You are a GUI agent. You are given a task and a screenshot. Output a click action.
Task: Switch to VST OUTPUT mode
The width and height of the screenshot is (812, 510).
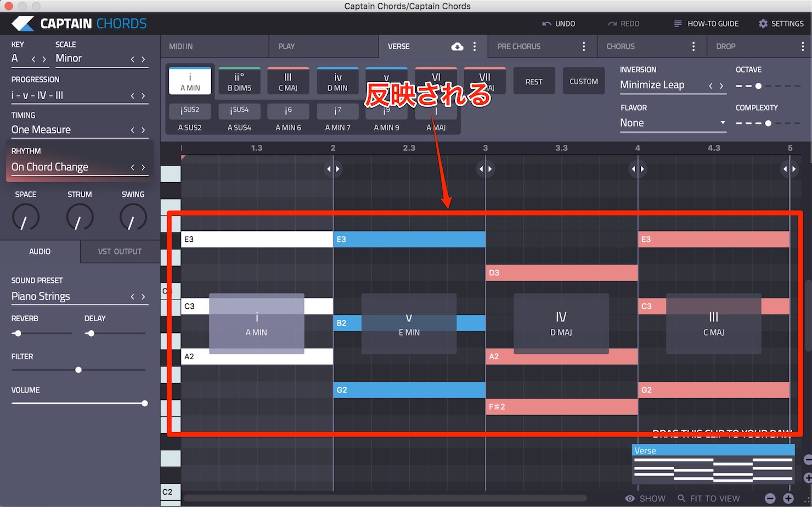coord(120,252)
